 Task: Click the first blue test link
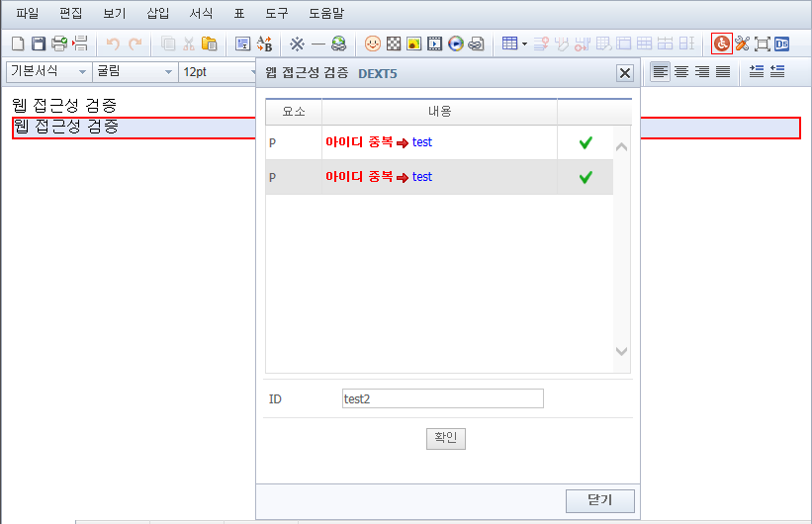[x=422, y=142]
